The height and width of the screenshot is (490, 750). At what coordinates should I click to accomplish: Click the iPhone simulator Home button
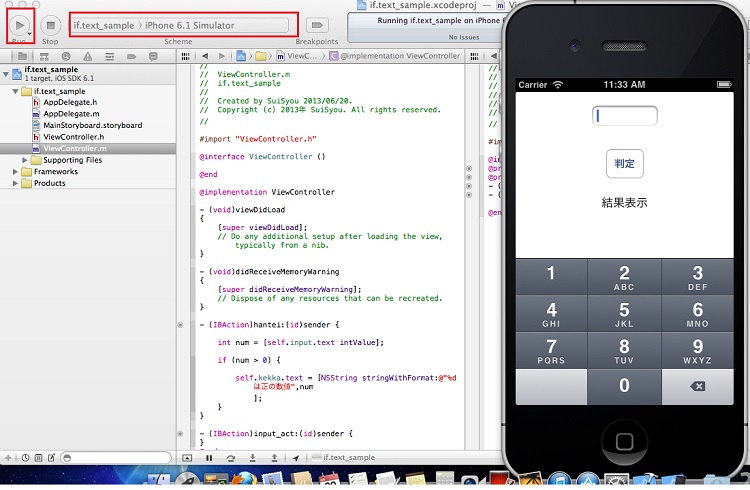click(624, 441)
